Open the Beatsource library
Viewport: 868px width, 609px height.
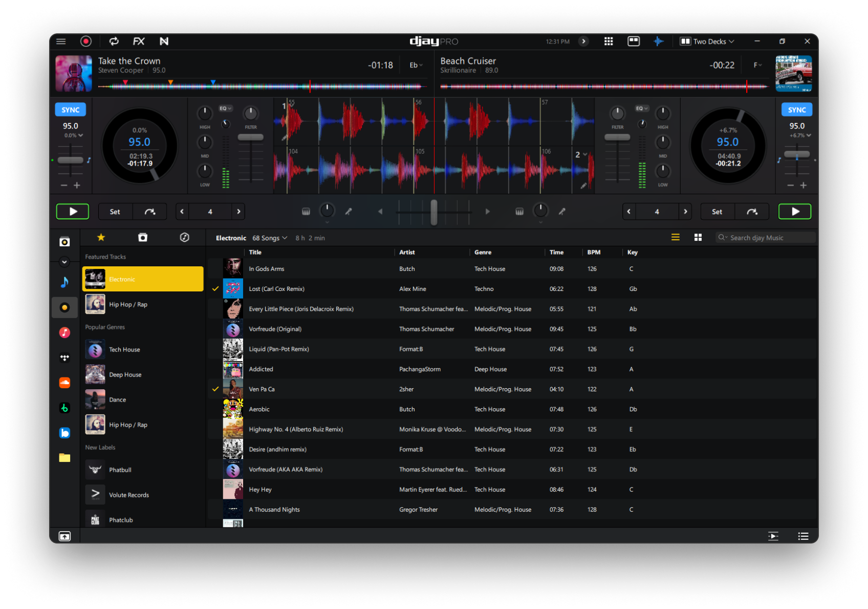(x=64, y=433)
